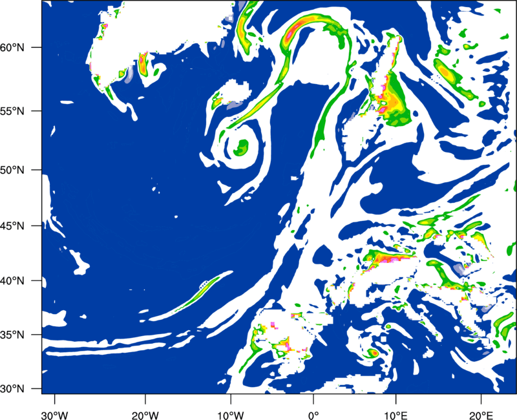The image size is (517, 420).
Task: Click the 20°W longitude label
Action: (x=145, y=415)
